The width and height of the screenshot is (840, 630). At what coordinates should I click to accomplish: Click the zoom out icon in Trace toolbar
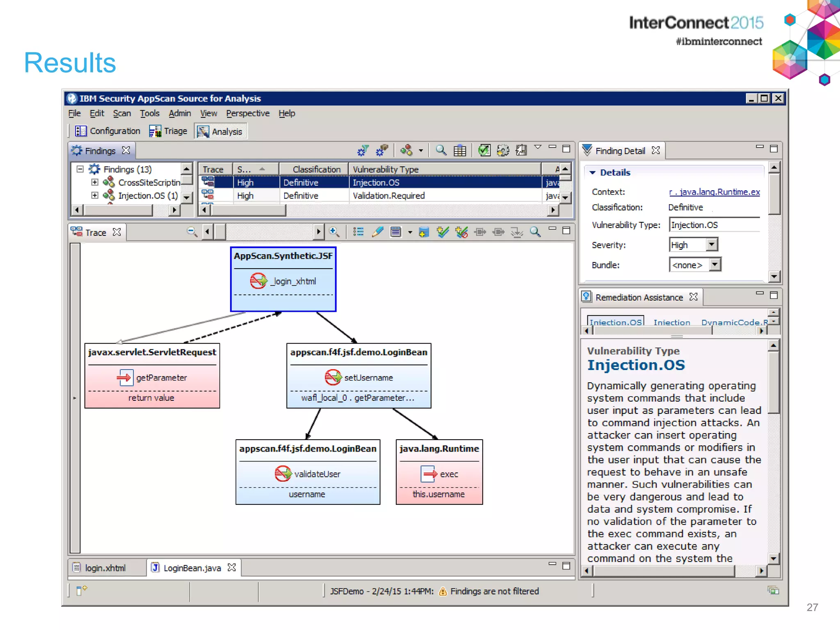tap(192, 232)
